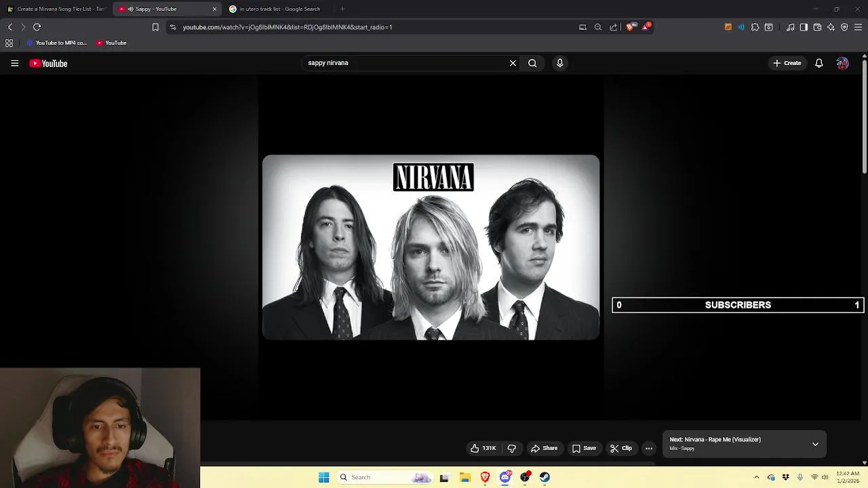
Task: Click the orange extension icon
Action: [728, 27]
